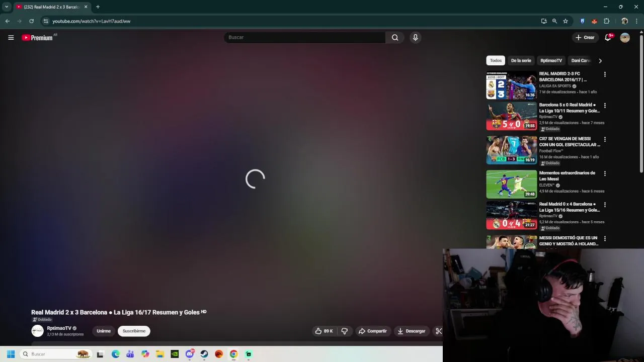Screen dimensions: 644x362
Task: Open options for Barcelona 5 x 0 Real Madrid video
Action: click(605, 106)
